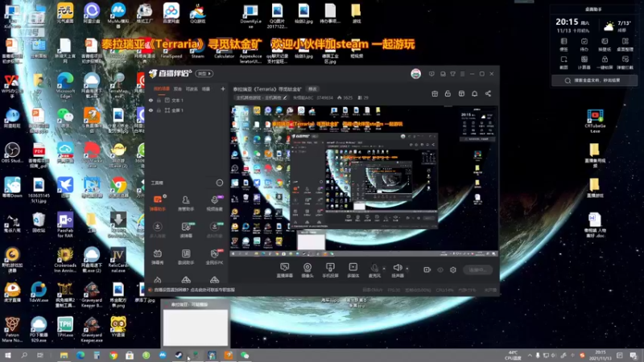This screenshot has width=644, height=362.
Task: Open hamburger menu in title bar
Action: (462, 74)
